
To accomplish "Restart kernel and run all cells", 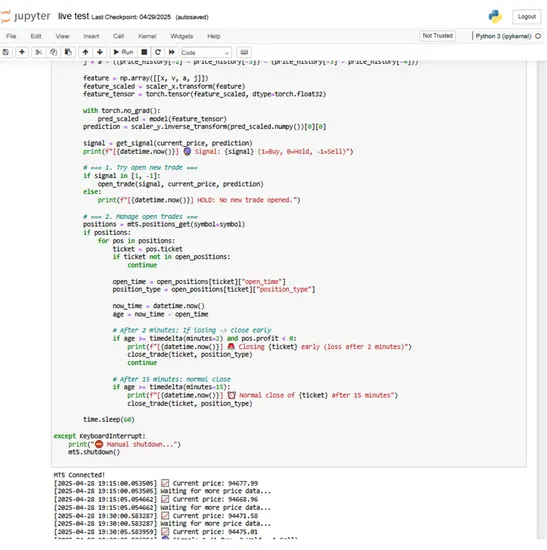I will tap(172, 52).
